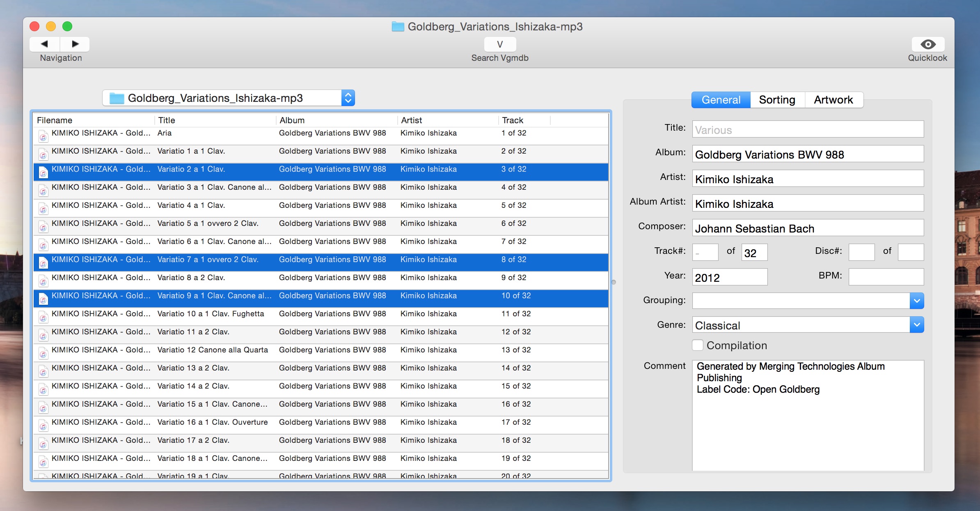Click the "14 of 32" track cell
This screenshot has height=511, width=980.
516,368
